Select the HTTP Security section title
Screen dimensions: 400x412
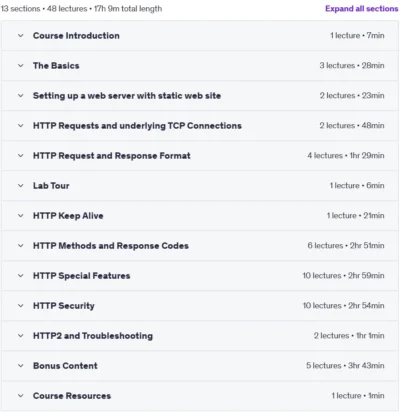point(64,306)
